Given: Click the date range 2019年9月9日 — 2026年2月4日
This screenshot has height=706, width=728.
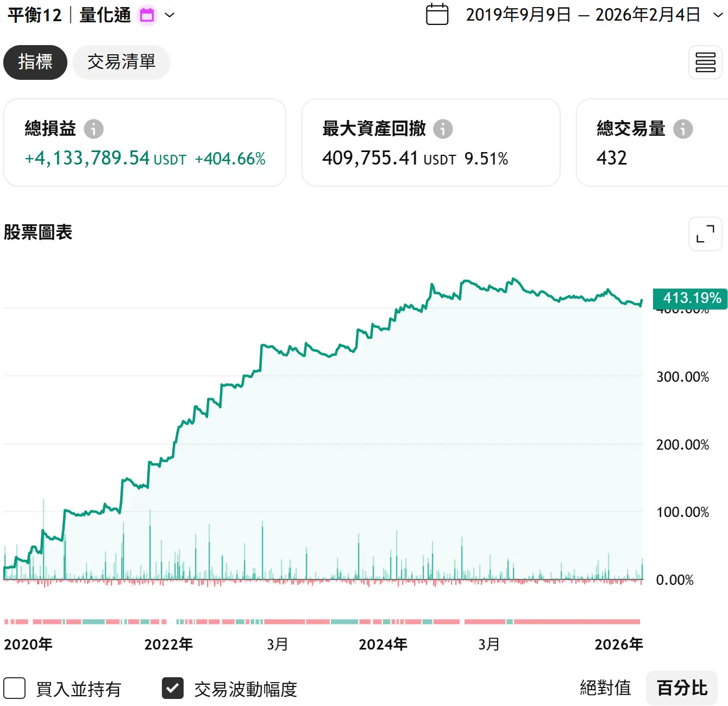Looking at the screenshot, I should point(583,15).
